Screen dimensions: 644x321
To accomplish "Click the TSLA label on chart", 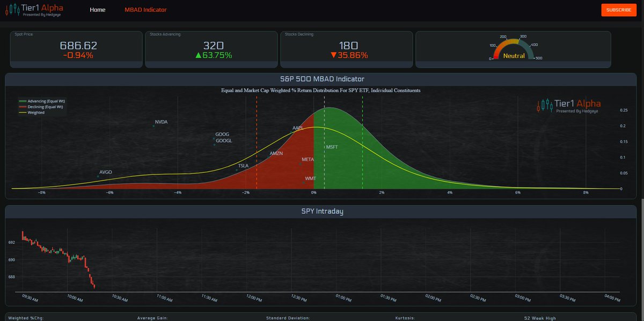I will tap(243, 166).
